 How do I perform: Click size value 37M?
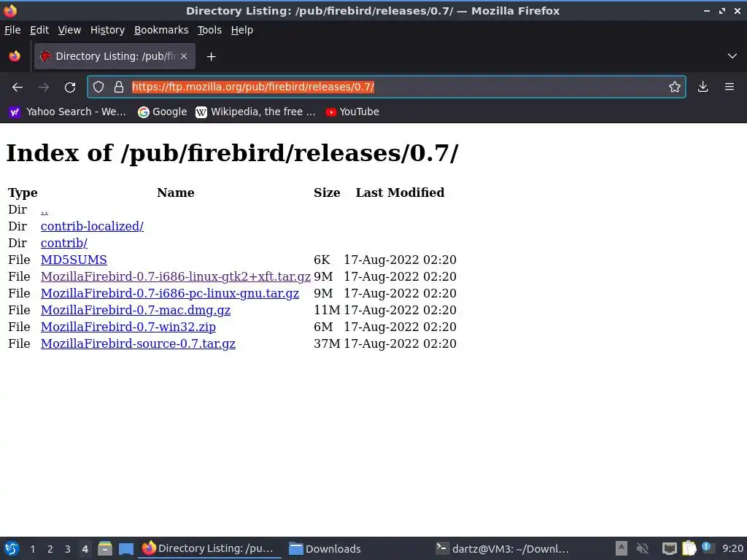[x=327, y=344]
